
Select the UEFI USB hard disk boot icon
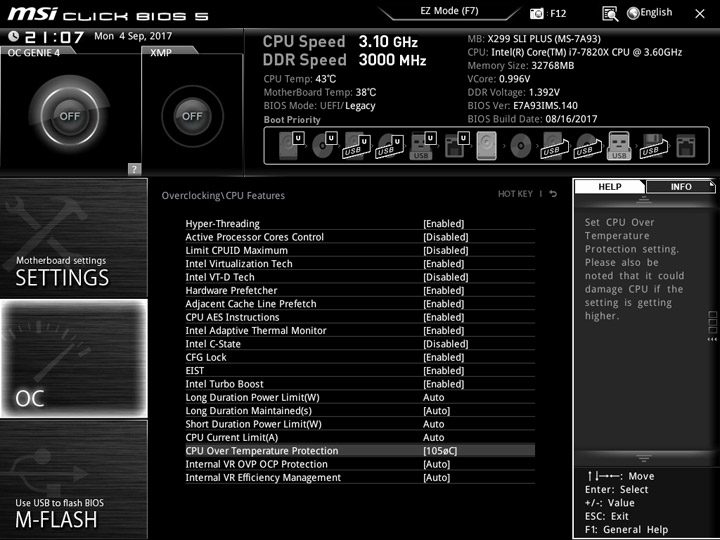click(x=357, y=146)
